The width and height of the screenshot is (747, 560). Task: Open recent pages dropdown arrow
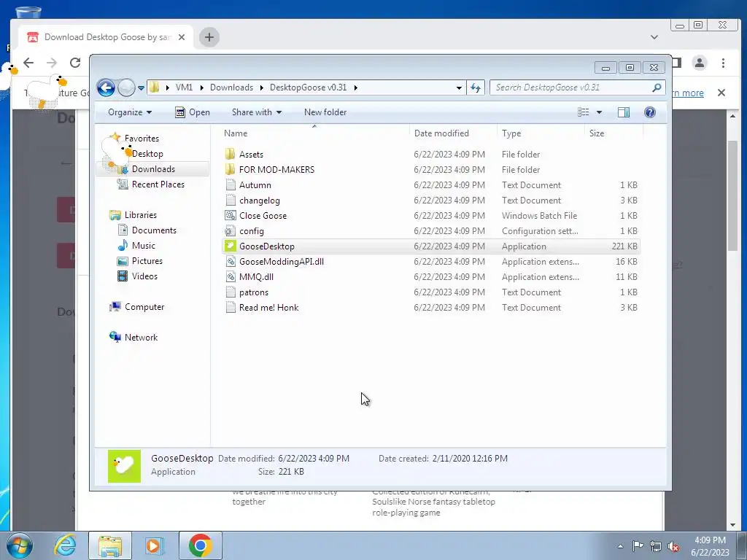click(x=141, y=87)
